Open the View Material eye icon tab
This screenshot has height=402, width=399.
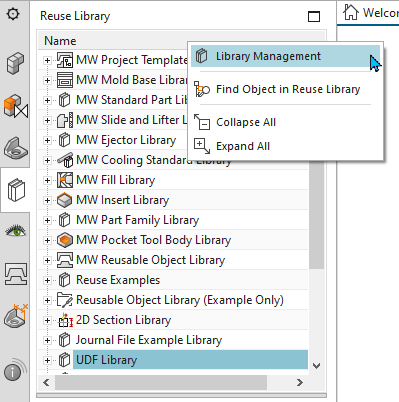pos(15,231)
